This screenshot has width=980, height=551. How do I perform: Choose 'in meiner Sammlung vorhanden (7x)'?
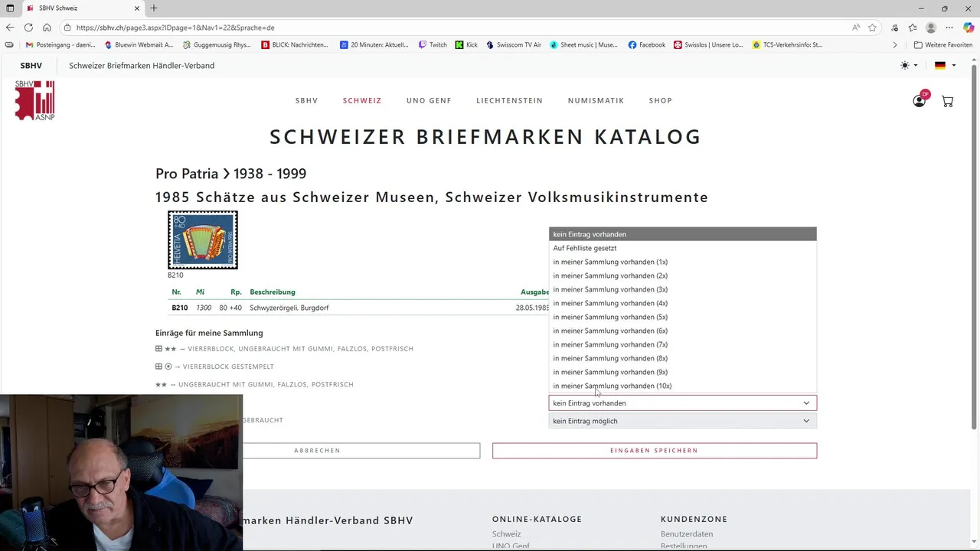683,344
